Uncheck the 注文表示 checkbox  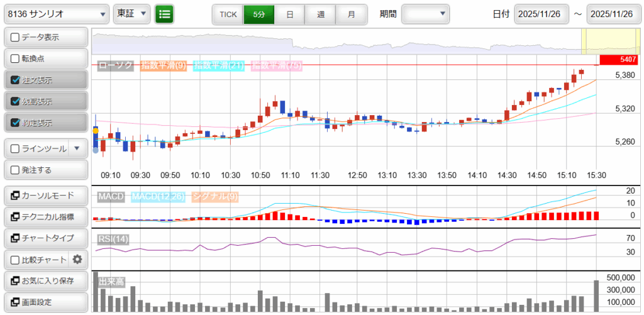coord(15,80)
